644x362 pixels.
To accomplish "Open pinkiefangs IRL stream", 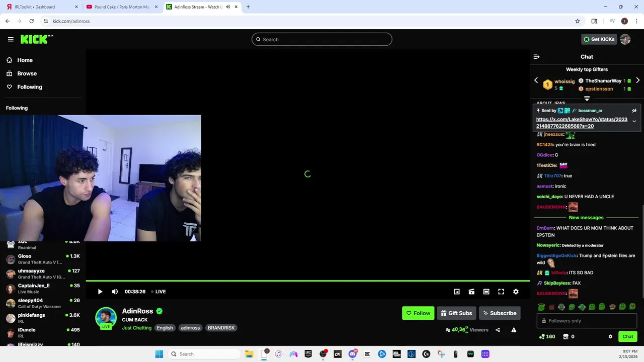I will pos(43,318).
